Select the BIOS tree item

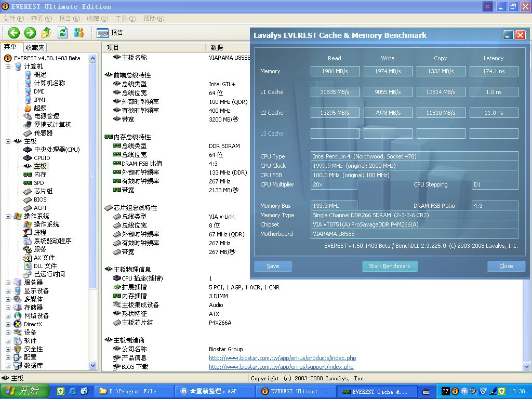40,199
